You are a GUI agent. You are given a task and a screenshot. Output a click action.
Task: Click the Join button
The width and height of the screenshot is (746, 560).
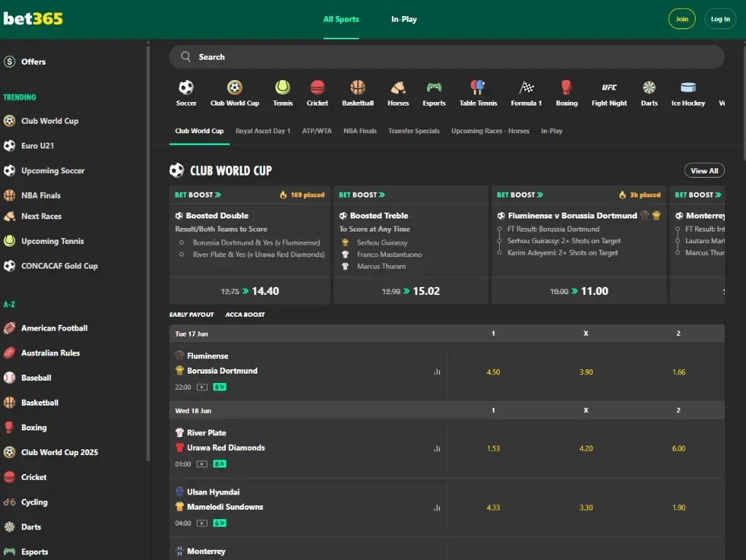(682, 20)
